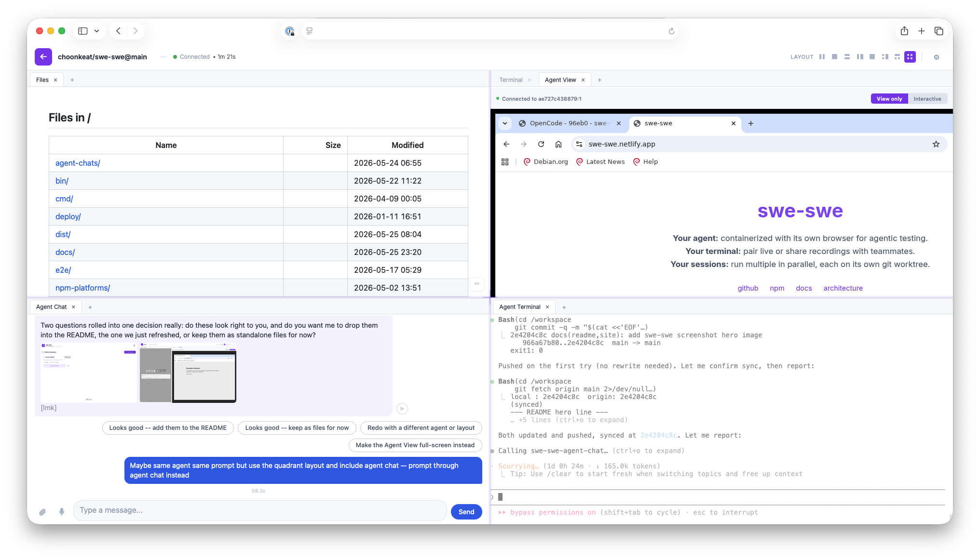980x560 pixels.
Task: Open workspace settings gear icon
Action: [936, 57]
